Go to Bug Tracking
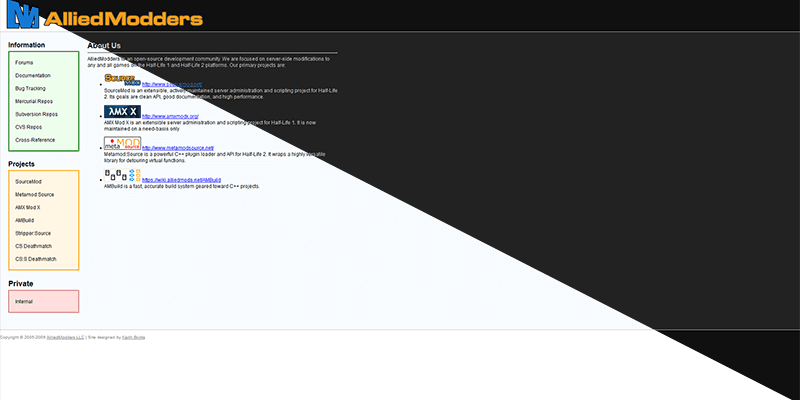 point(30,88)
